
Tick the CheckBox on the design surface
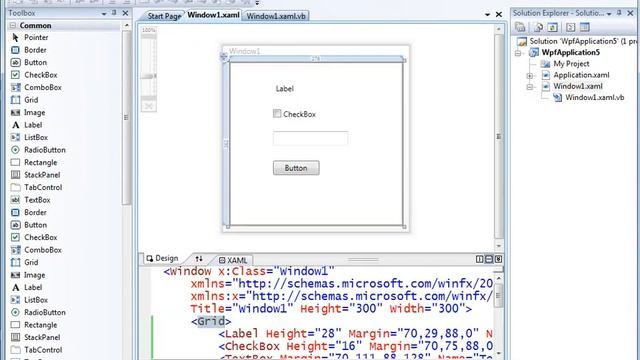click(x=277, y=113)
